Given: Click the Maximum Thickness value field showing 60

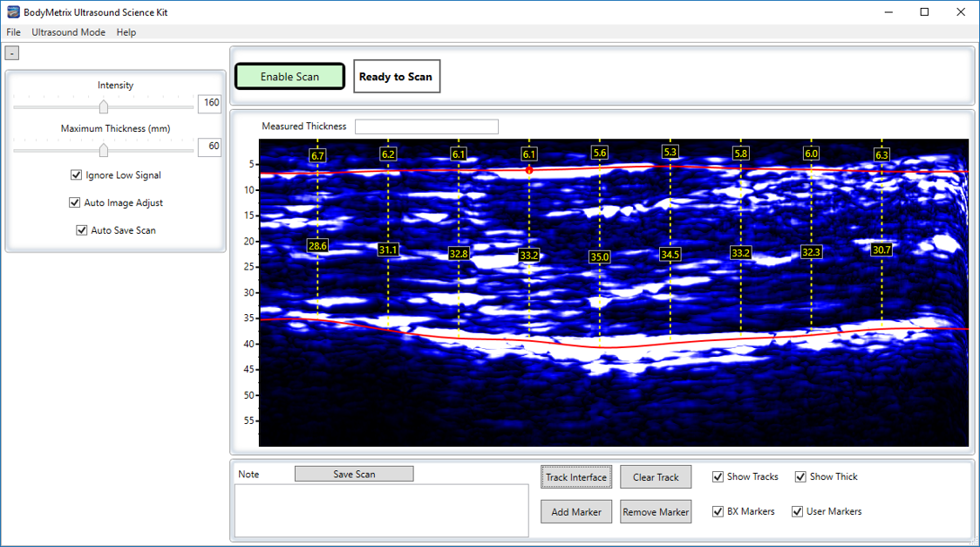Looking at the screenshot, I should (209, 147).
